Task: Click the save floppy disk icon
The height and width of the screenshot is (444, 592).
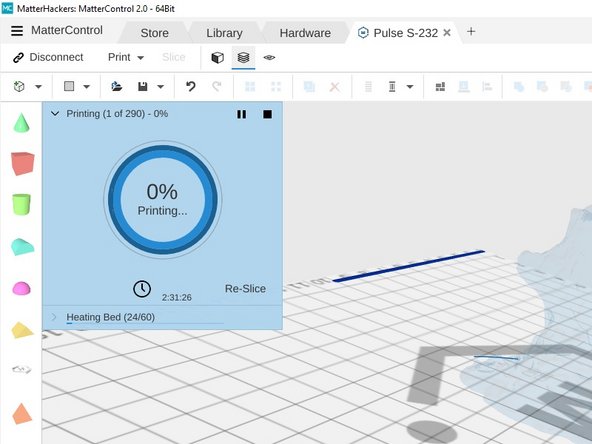Action: pos(143,86)
